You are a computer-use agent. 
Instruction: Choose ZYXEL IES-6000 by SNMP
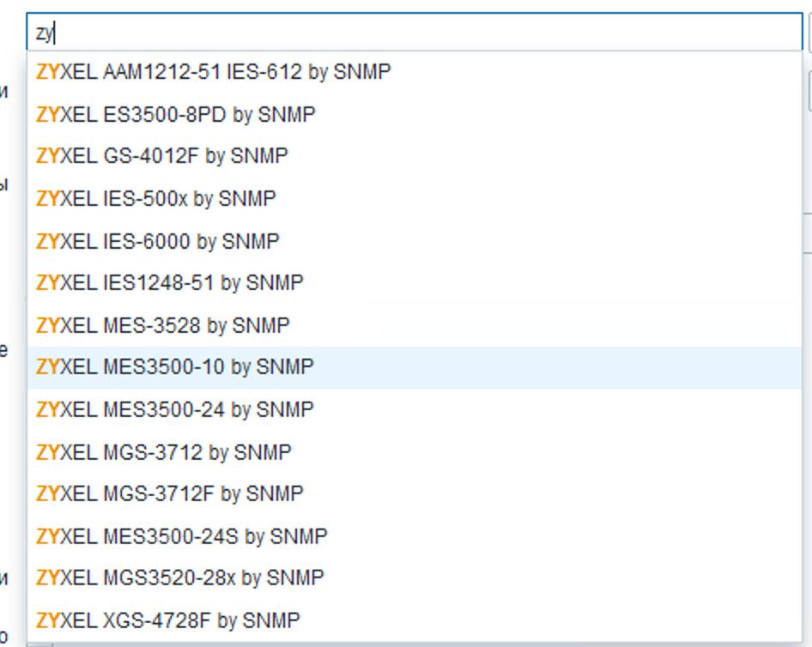415,241
